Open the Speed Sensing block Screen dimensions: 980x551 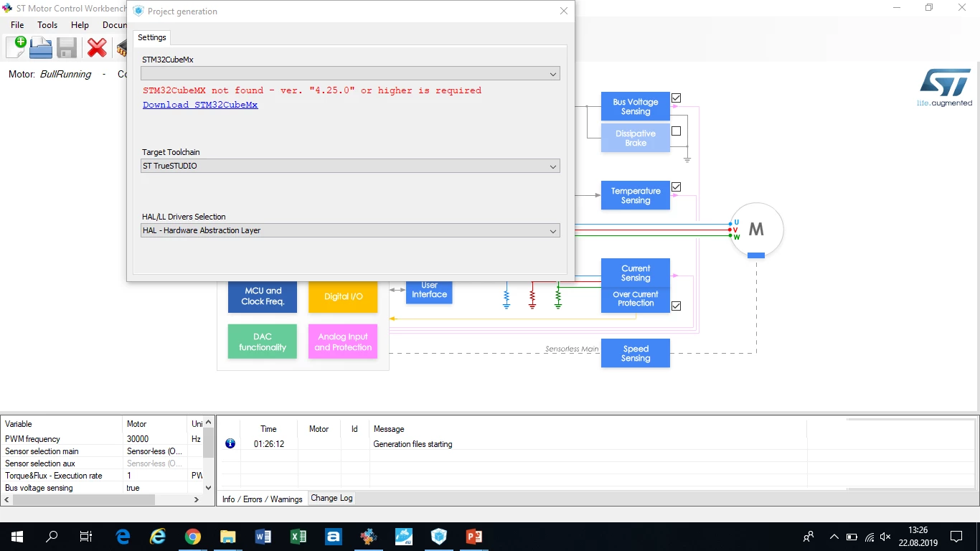coord(636,353)
